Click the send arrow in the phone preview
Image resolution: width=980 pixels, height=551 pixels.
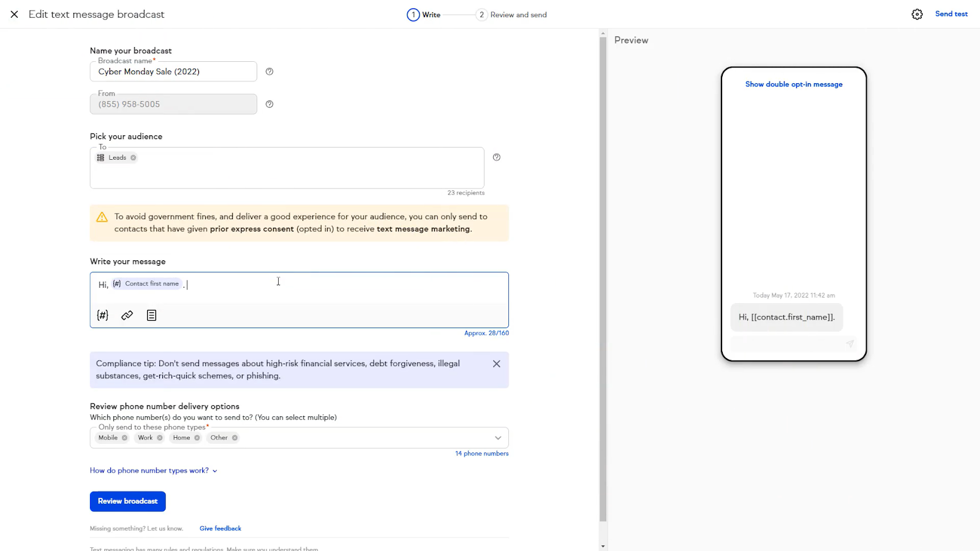pos(850,343)
